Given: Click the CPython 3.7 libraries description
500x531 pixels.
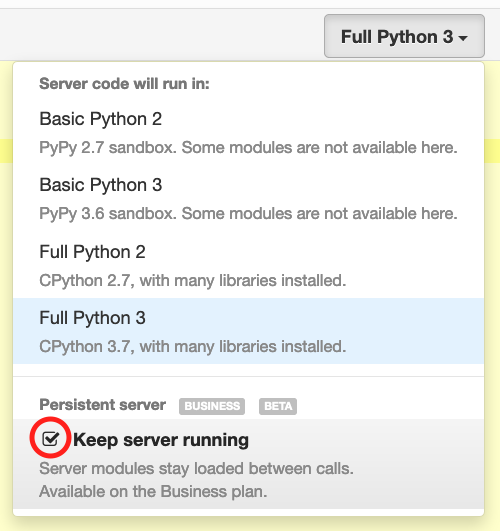Looking at the screenshot, I should coord(192,347).
